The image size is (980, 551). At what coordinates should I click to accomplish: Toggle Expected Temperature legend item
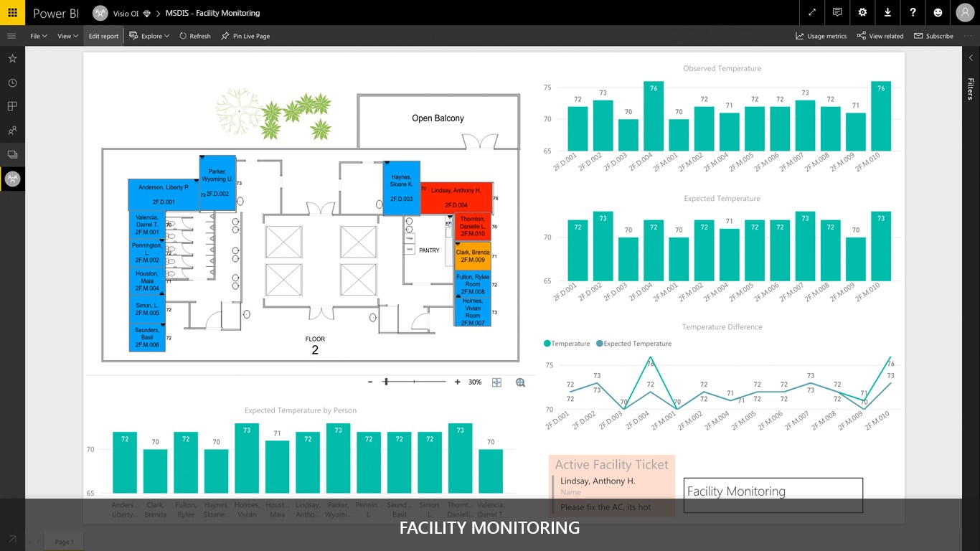pyautogui.click(x=633, y=344)
